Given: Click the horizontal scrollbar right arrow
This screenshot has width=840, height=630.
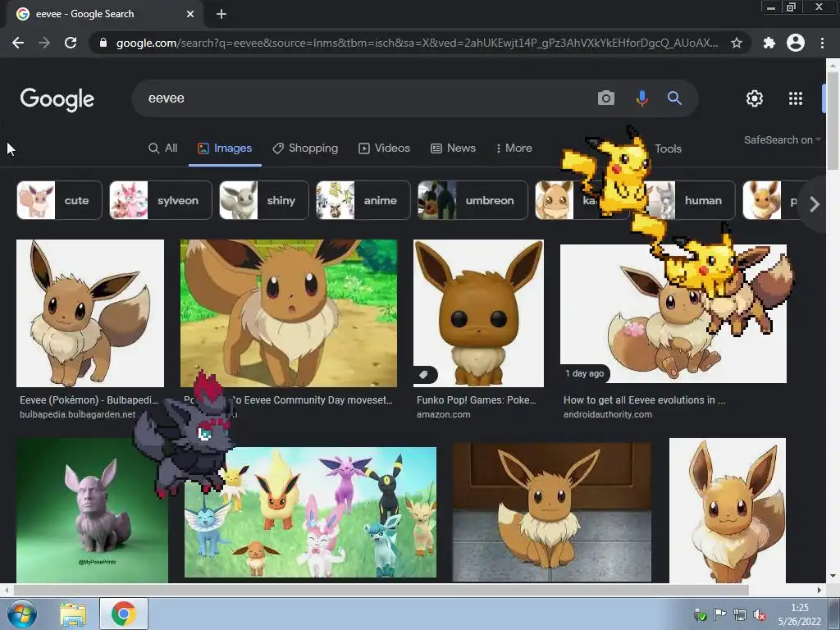Looking at the screenshot, I should coord(819,590).
